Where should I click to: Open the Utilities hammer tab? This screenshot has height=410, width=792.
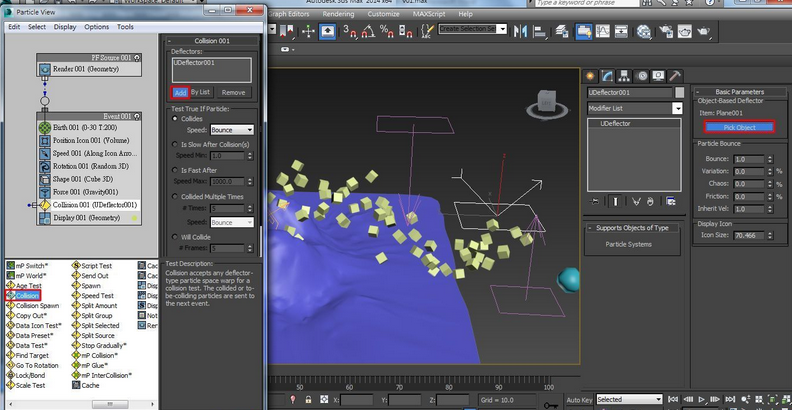[x=675, y=76]
